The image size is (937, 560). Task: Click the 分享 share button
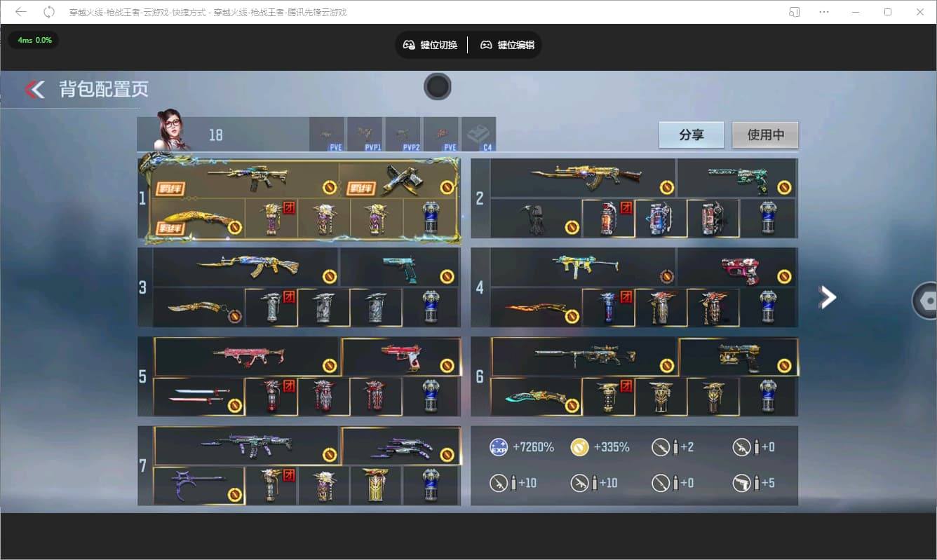tap(692, 135)
